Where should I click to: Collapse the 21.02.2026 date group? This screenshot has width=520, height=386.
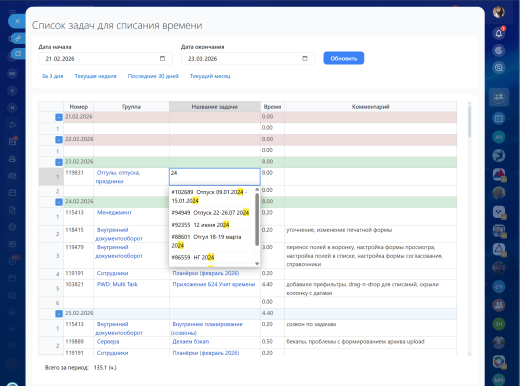click(59, 117)
